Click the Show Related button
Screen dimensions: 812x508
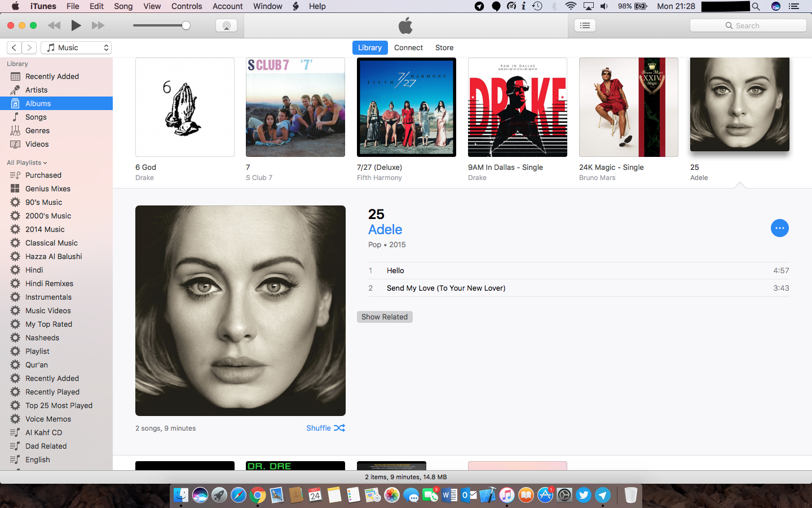tap(385, 317)
